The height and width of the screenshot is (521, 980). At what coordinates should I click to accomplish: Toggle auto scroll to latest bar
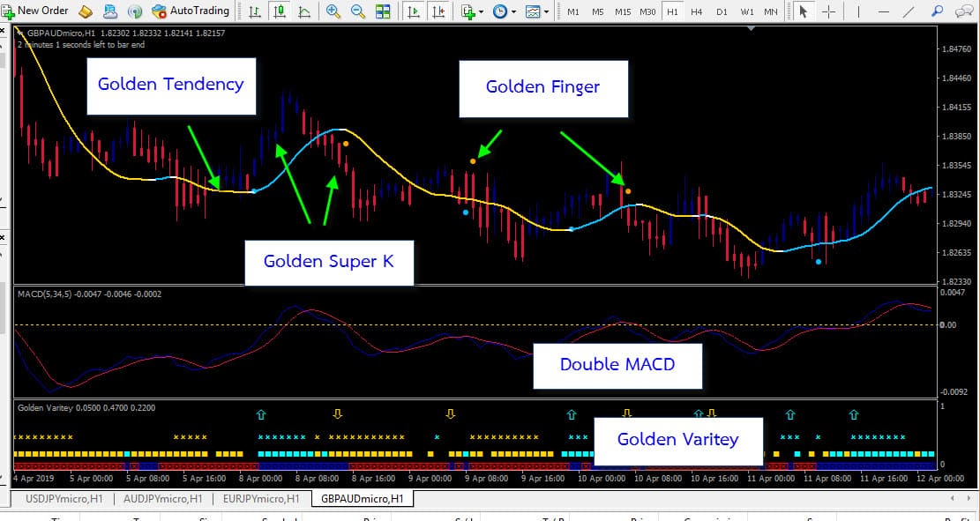(413, 11)
